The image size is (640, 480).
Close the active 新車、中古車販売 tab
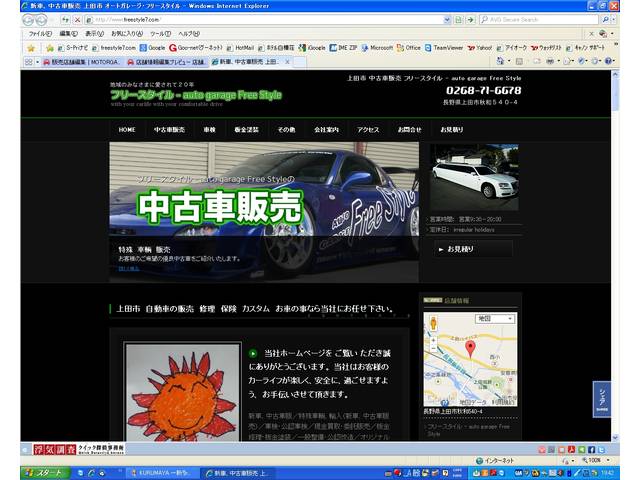(287, 62)
